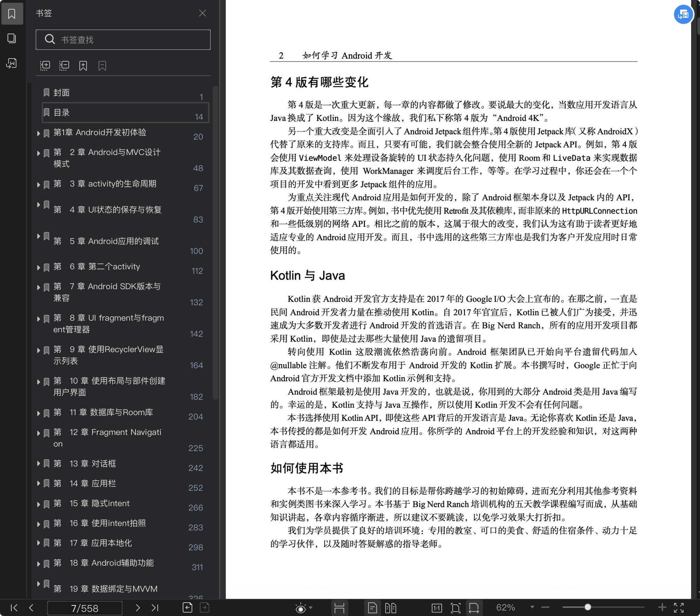The width and height of the screenshot is (700, 616).
Task: Expand 第7章 Android SDK版本与兼容
Action: tap(39, 287)
